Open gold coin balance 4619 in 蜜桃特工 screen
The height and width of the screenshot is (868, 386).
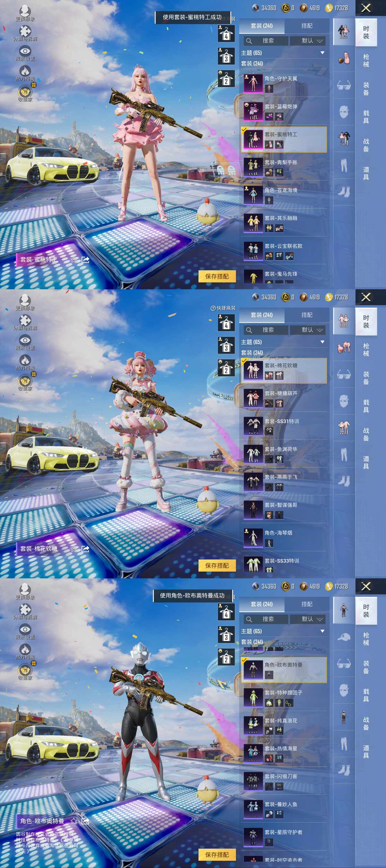(310, 8)
